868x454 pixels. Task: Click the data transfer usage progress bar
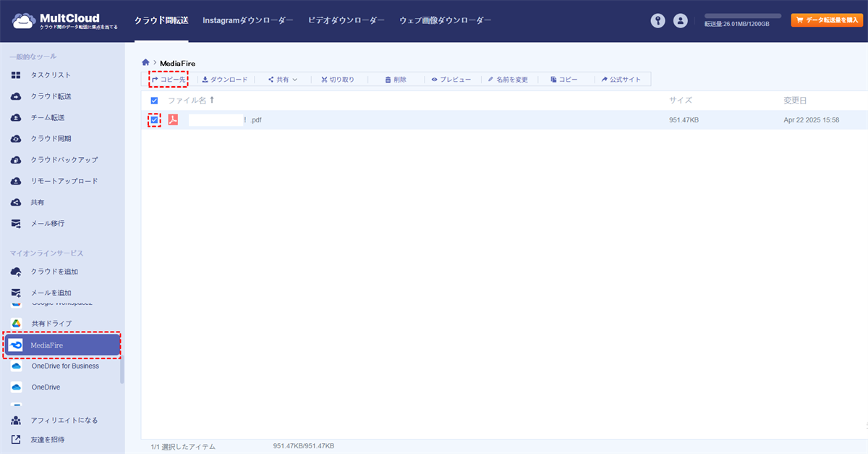point(743,15)
